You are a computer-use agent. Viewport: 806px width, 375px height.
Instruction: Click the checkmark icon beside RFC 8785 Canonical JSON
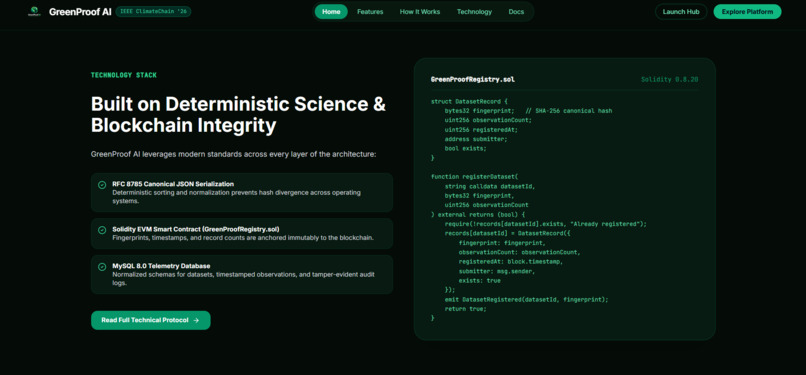tap(102, 184)
